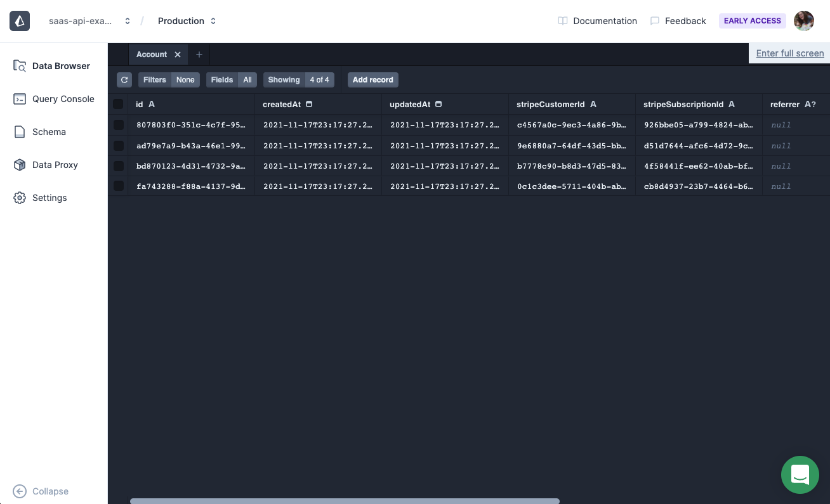Click stripeCustomerId cell b7778c90-b8d3
The height and width of the screenshot is (504, 830).
[x=572, y=166]
